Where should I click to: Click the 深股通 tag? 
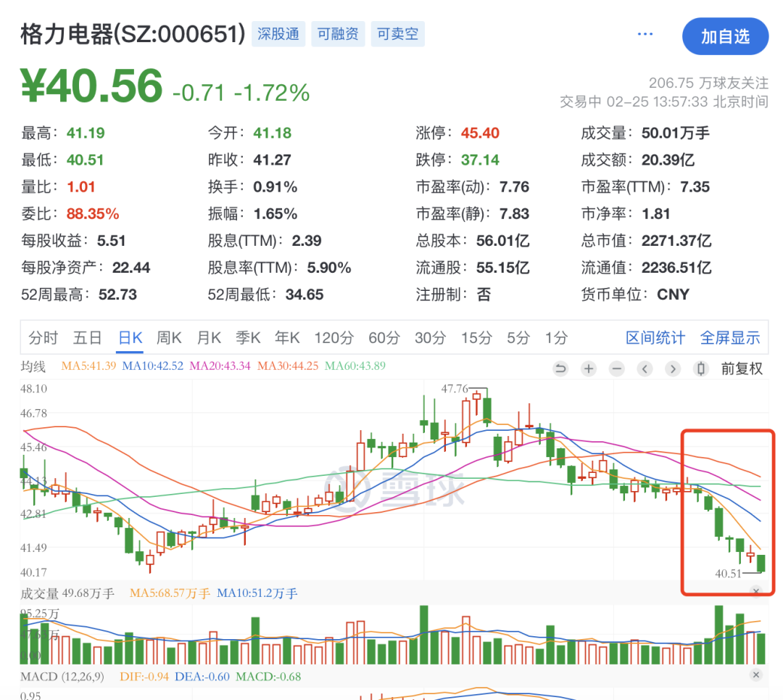click(x=278, y=34)
